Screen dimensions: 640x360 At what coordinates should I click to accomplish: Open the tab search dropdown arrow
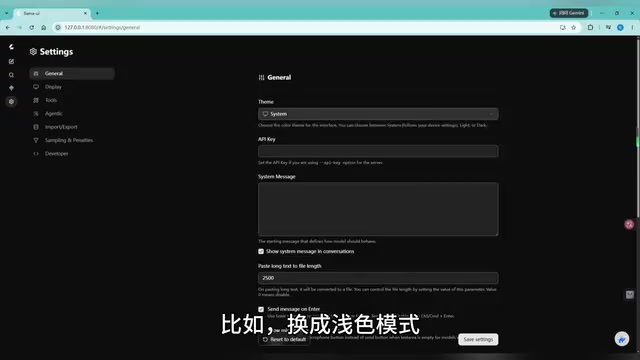pos(7,13)
